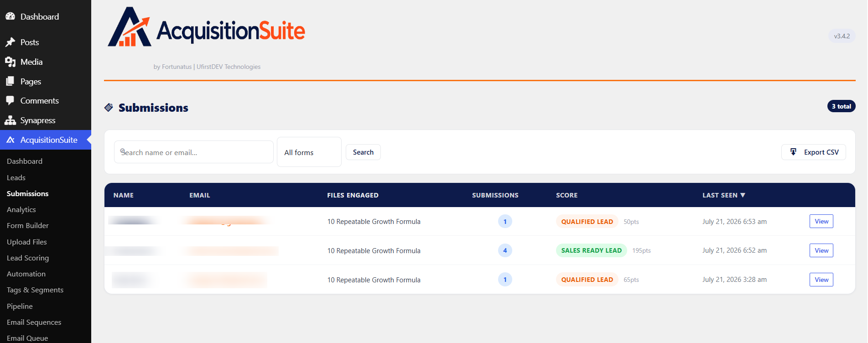Open the Comments speech bubble icon
868x343 pixels.
[x=10, y=100]
